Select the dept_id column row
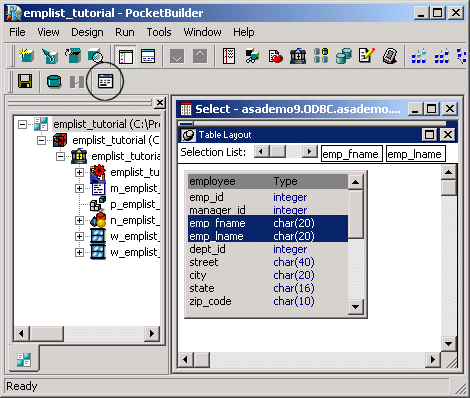This screenshot has width=470, height=398. (268, 249)
